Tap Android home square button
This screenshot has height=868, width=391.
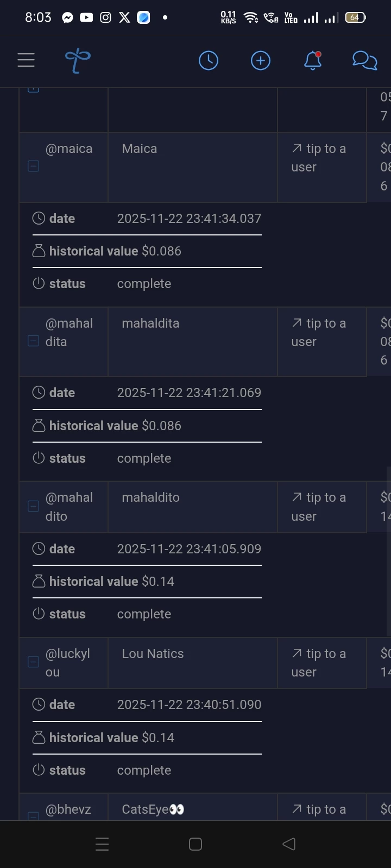(x=195, y=844)
